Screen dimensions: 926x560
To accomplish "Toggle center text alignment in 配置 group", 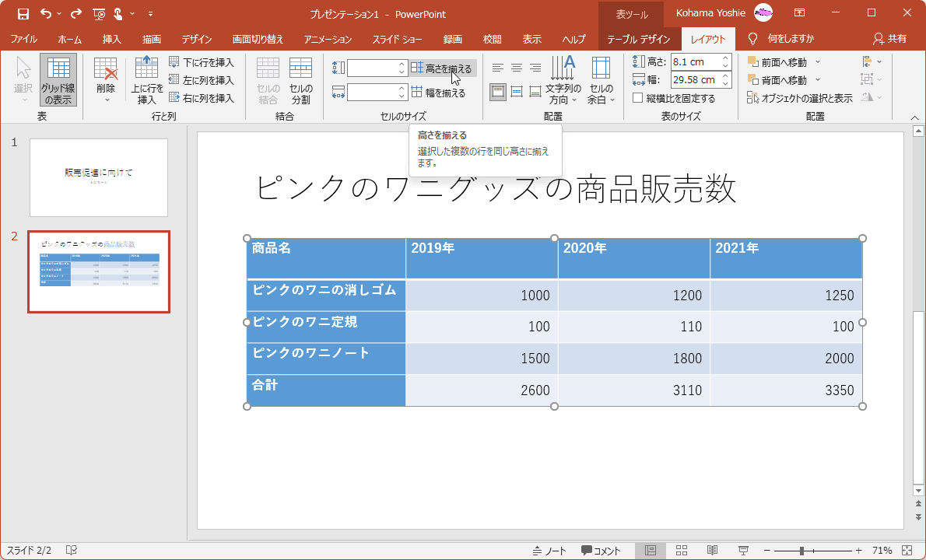I will 516,68.
